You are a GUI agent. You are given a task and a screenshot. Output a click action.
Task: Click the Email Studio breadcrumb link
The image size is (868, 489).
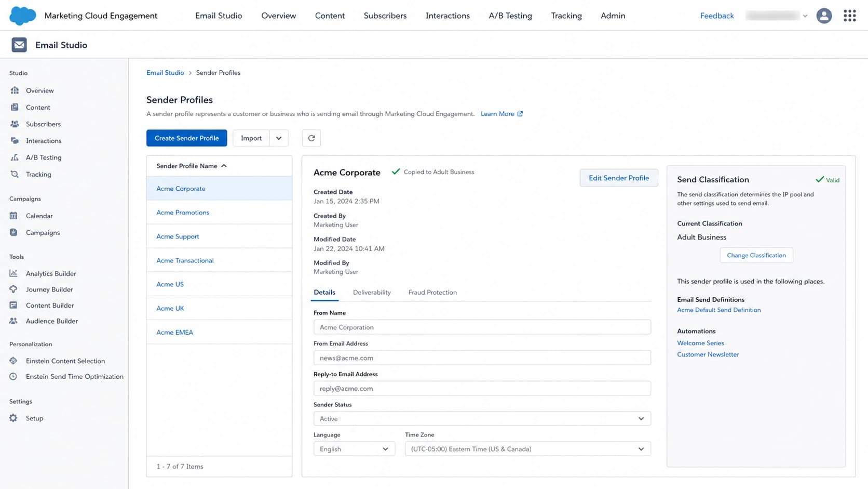click(x=165, y=73)
